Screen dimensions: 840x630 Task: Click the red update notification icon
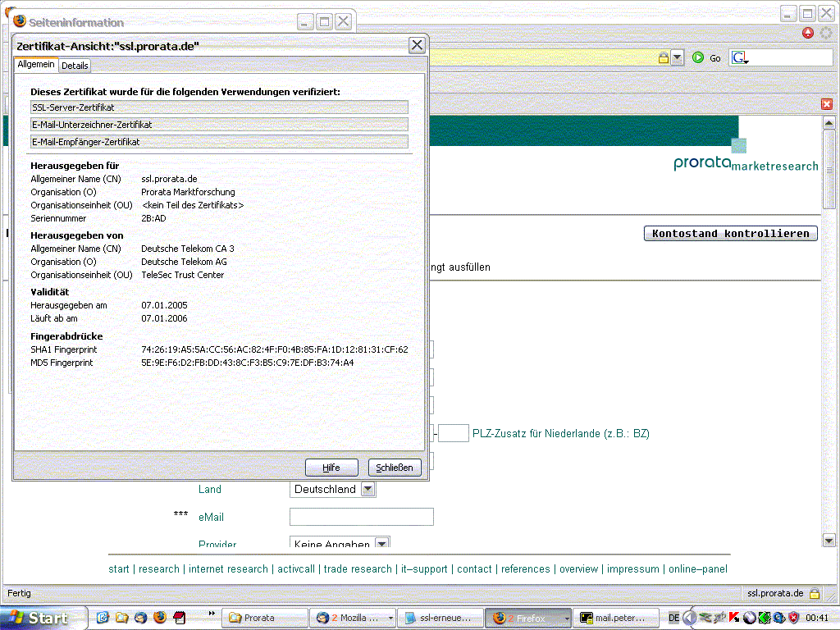click(x=808, y=33)
